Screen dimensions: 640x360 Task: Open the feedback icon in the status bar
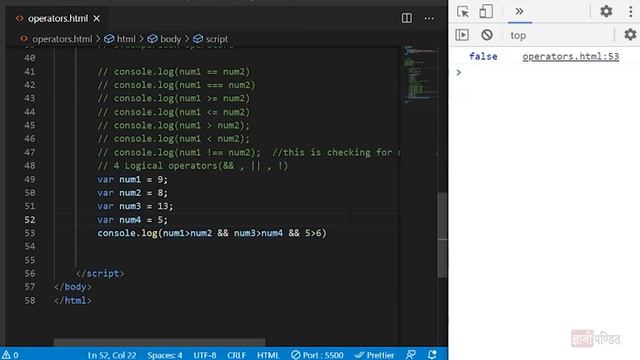411,355
